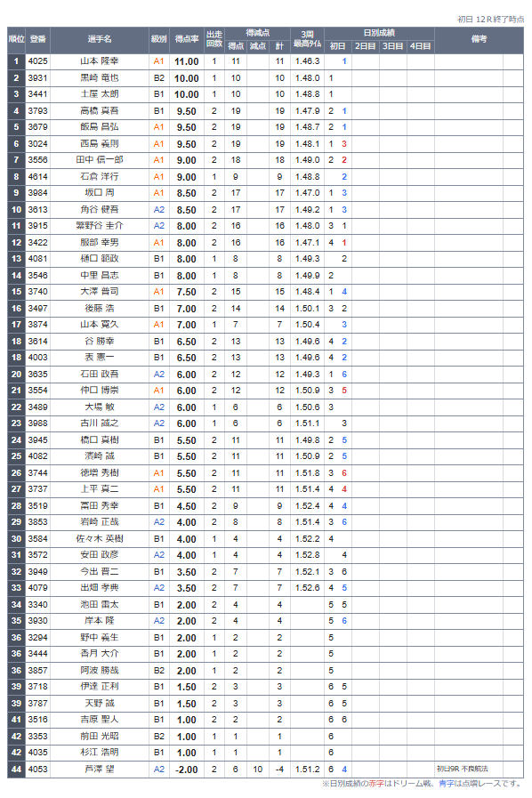532x798 pixels.
Task: Click the 3周最高タイム column header
Action: (307, 39)
